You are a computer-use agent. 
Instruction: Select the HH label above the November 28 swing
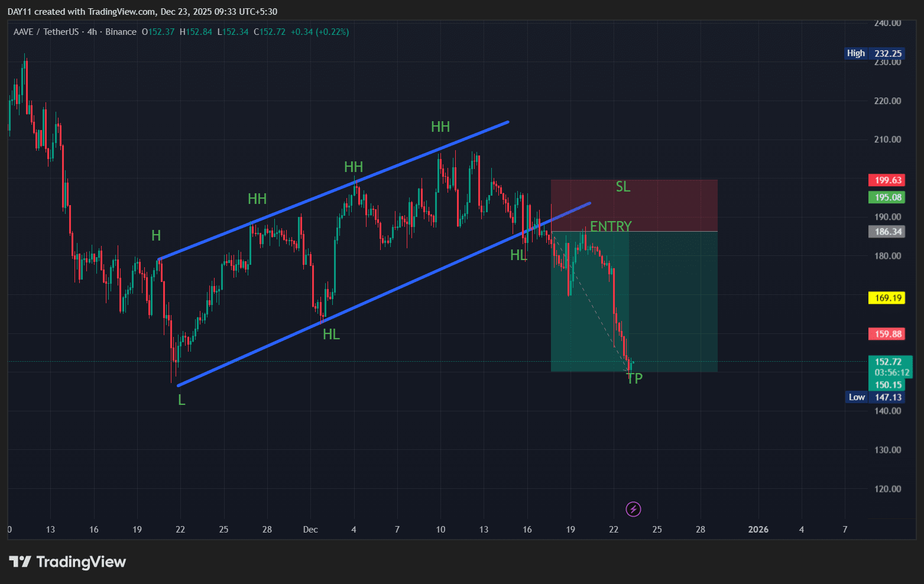pos(257,199)
